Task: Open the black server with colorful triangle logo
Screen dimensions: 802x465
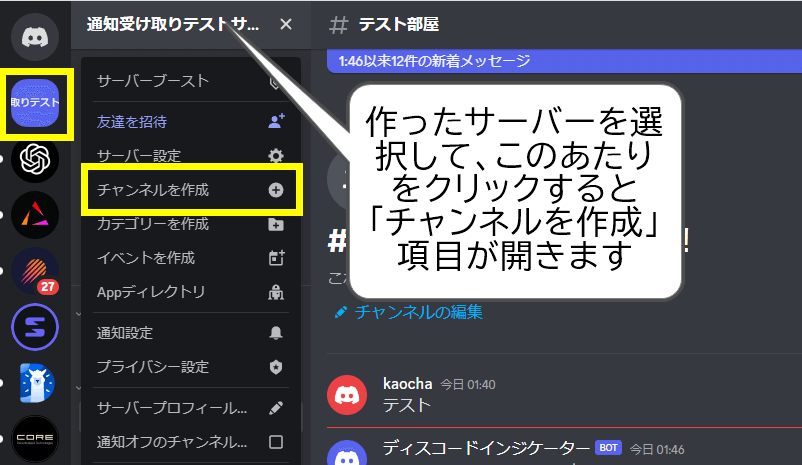Action: click(x=35, y=215)
